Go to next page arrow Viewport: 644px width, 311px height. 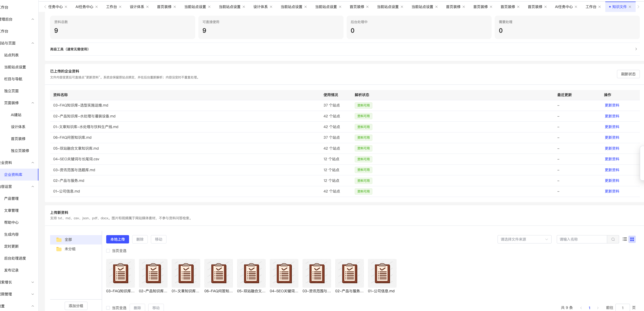(x=598, y=308)
